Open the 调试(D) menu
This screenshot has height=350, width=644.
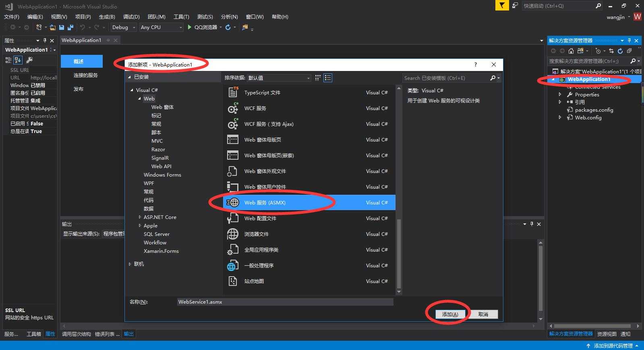coord(131,17)
